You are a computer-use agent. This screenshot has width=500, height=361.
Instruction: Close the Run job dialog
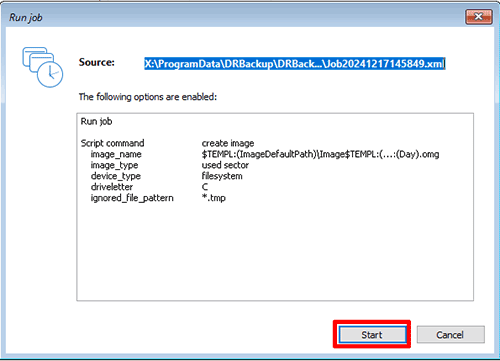479,16
